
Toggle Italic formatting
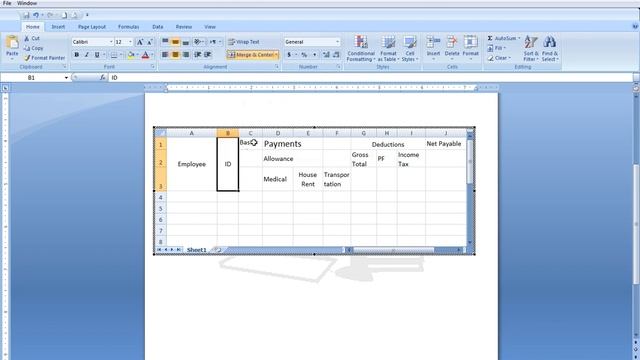(87, 55)
